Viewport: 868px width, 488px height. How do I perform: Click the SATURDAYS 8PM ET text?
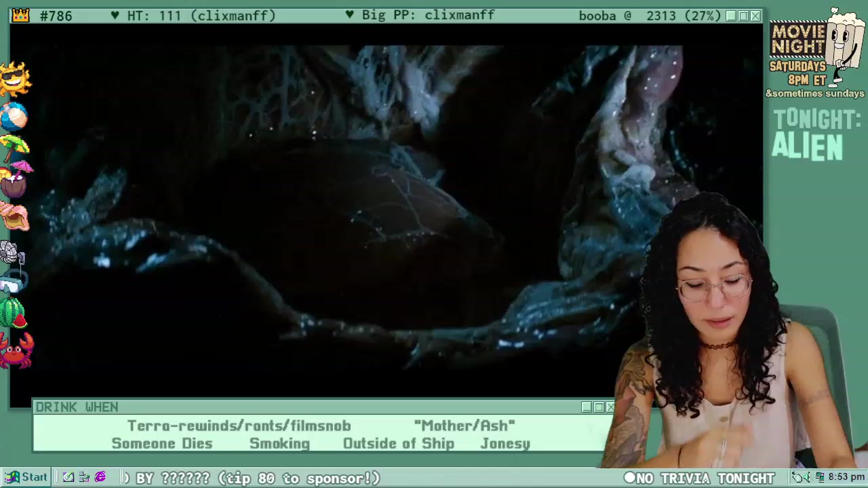click(798, 73)
